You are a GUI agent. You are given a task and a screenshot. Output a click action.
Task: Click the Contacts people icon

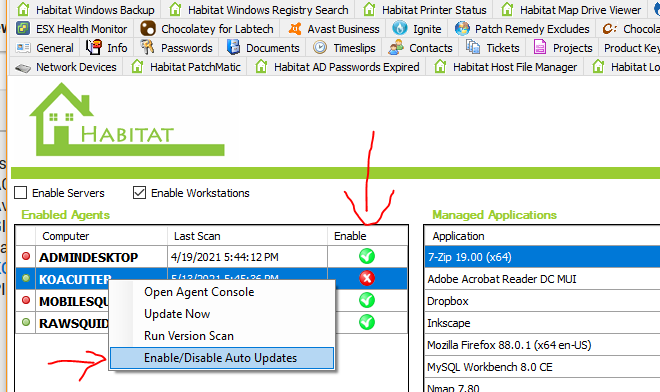click(396, 48)
